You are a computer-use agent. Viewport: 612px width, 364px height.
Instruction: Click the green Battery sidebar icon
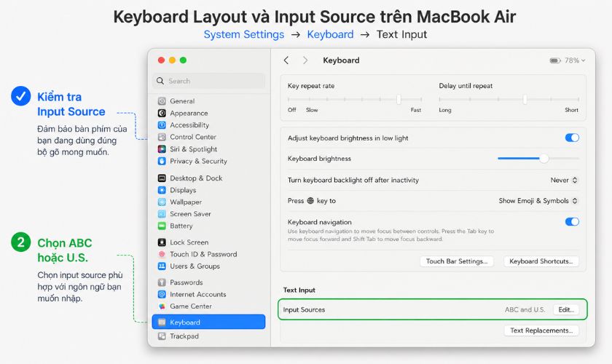tap(162, 226)
